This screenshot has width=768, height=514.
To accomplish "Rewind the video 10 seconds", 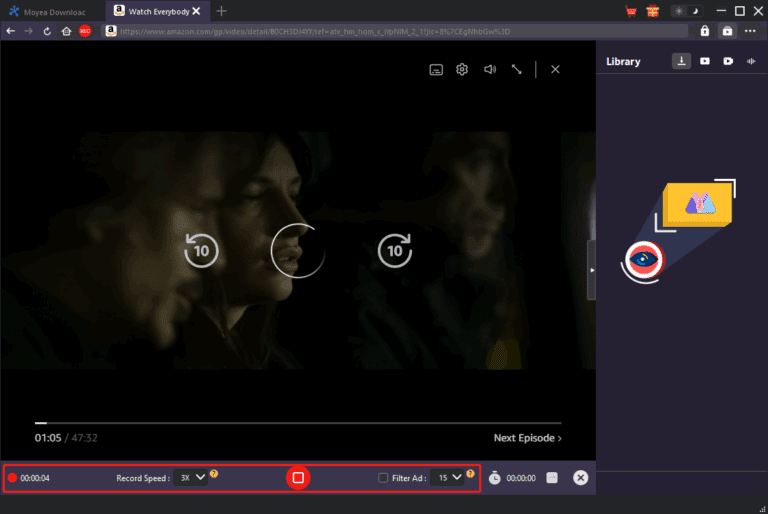I will (201, 251).
